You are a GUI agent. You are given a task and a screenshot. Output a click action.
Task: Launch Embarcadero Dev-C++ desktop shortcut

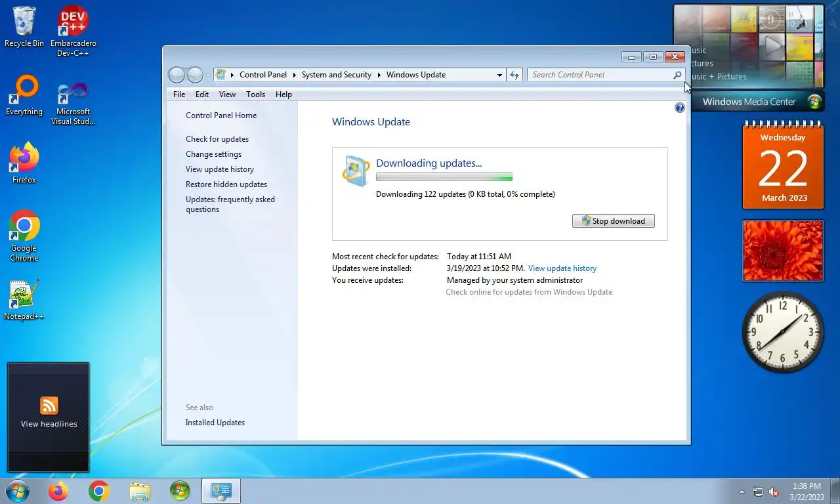click(73, 31)
